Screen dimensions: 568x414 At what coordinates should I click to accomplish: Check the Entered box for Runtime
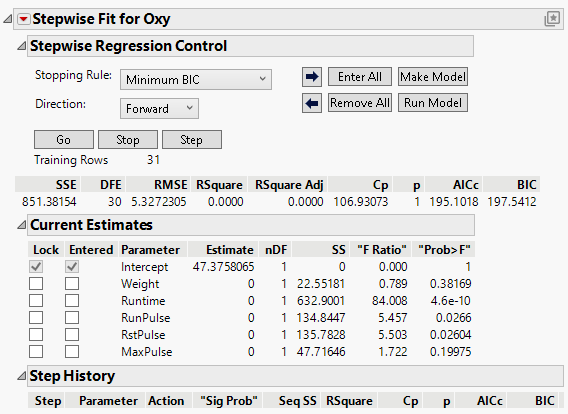point(72,301)
